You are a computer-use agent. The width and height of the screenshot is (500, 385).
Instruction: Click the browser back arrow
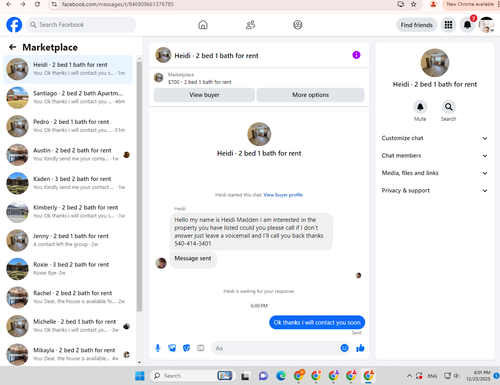(x=9, y=4)
